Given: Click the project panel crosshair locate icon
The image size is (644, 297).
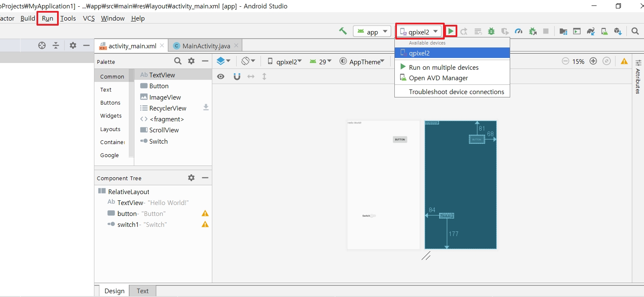Looking at the screenshot, I should point(42,45).
